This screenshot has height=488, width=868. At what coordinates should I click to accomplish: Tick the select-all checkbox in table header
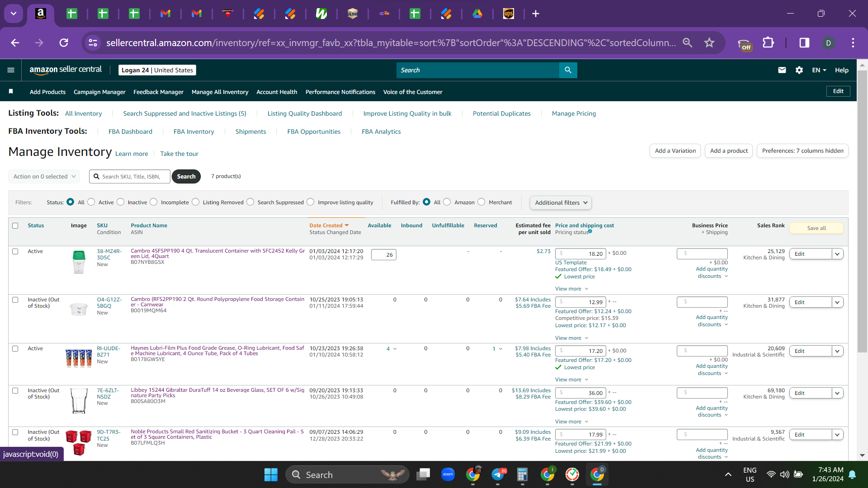click(15, 225)
